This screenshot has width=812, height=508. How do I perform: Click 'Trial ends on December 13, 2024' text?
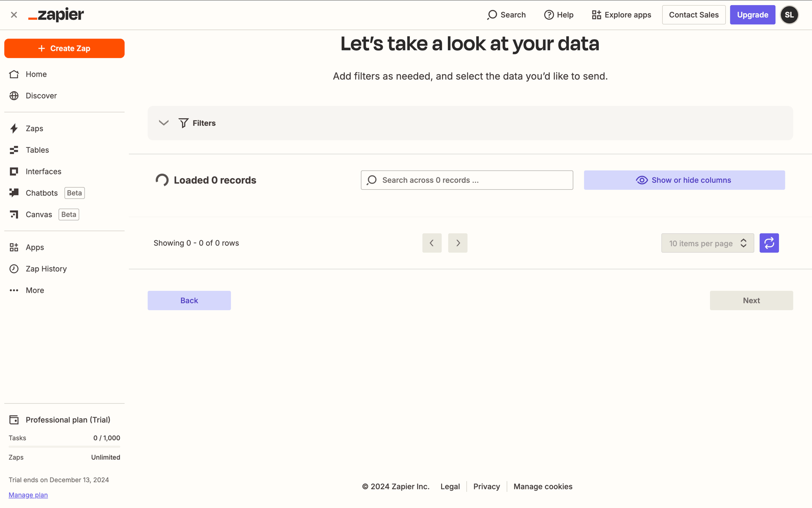pyautogui.click(x=59, y=480)
